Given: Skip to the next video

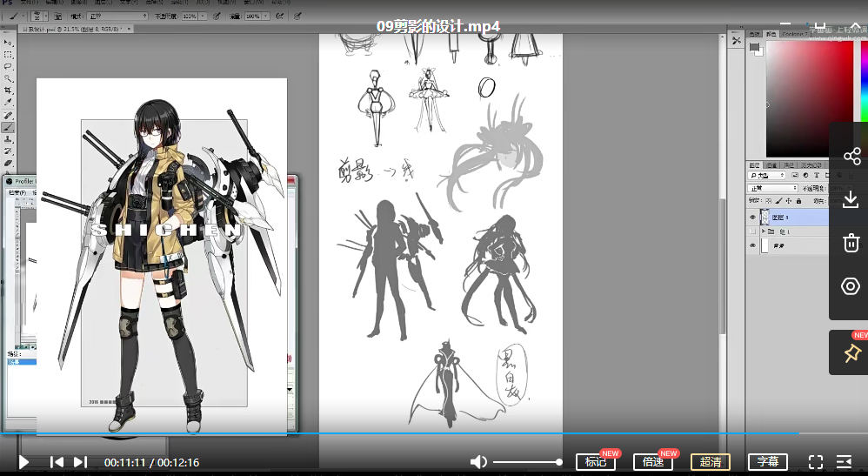Looking at the screenshot, I should [80, 462].
